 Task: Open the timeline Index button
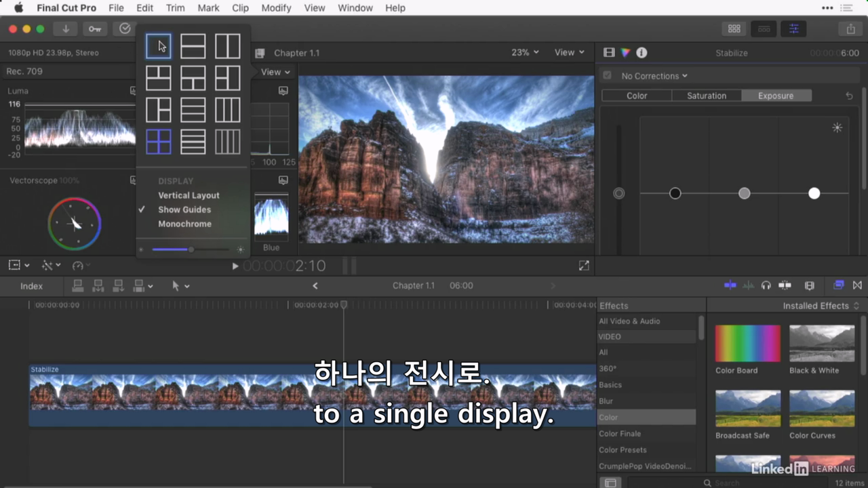coord(31,286)
